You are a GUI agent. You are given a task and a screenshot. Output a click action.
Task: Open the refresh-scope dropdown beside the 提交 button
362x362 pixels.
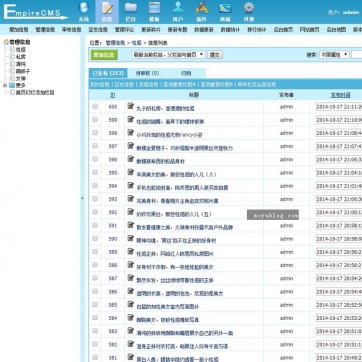pos(168,55)
